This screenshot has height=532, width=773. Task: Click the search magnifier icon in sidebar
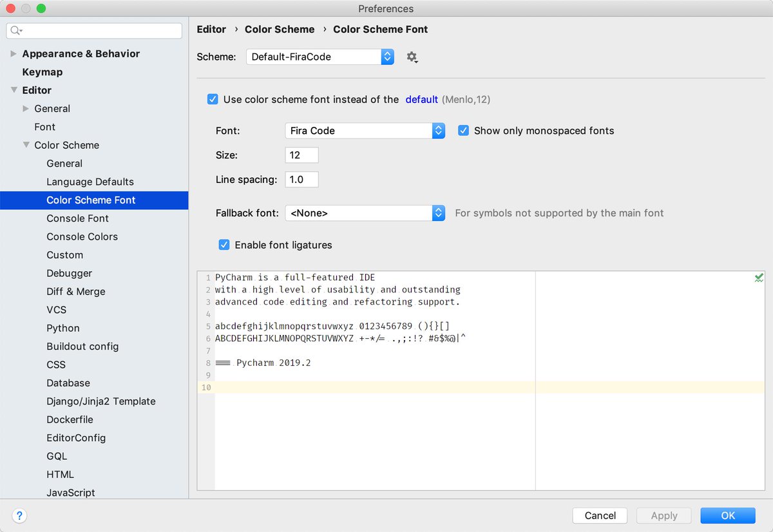click(17, 30)
